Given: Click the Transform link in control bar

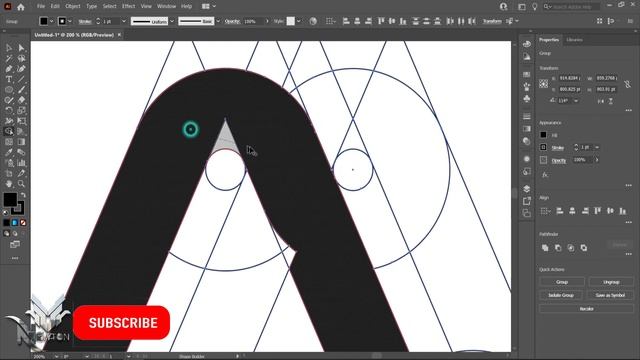Looking at the screenshot, I should 492,21.
